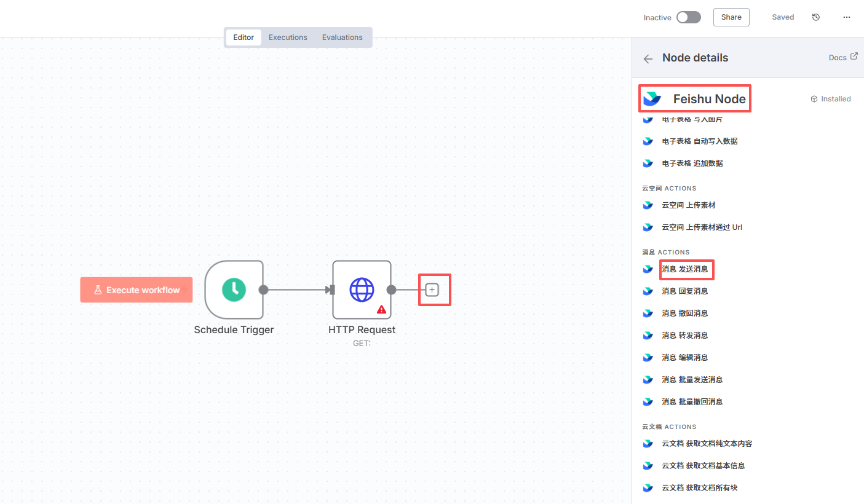Switch to the Executions tab
864x504 pixels.
pos(288,37)
